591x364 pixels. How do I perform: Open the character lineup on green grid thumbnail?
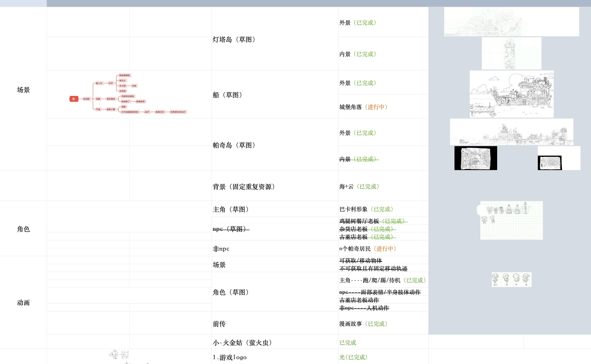(x=511, y=220)
